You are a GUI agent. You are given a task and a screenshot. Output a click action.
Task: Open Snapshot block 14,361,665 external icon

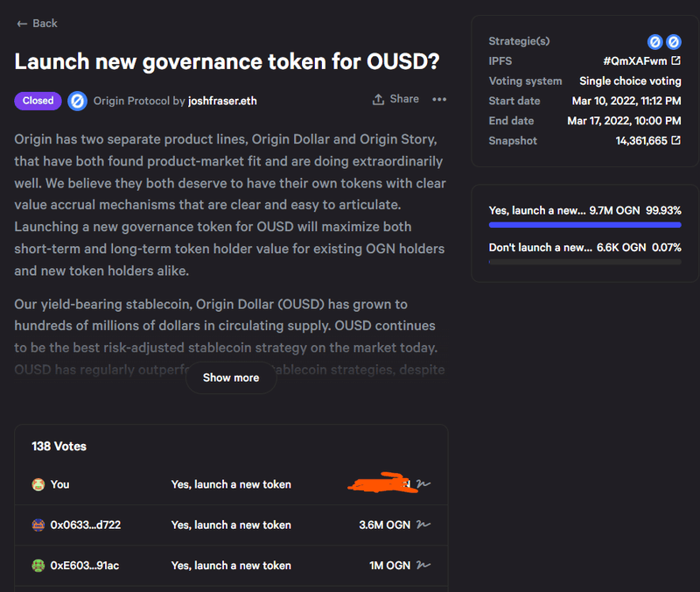click(x=675, y=141)
